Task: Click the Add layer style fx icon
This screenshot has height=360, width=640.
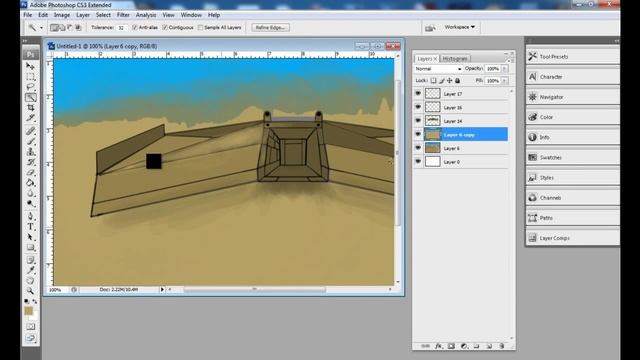Action: click(x=438, y=346)
